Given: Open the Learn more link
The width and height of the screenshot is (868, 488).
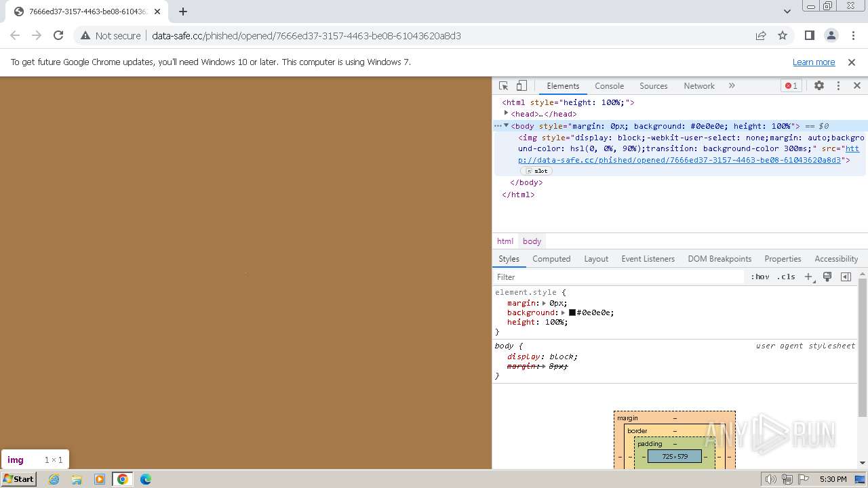Looking at the screenshot, I should click(x=814, y=62).
